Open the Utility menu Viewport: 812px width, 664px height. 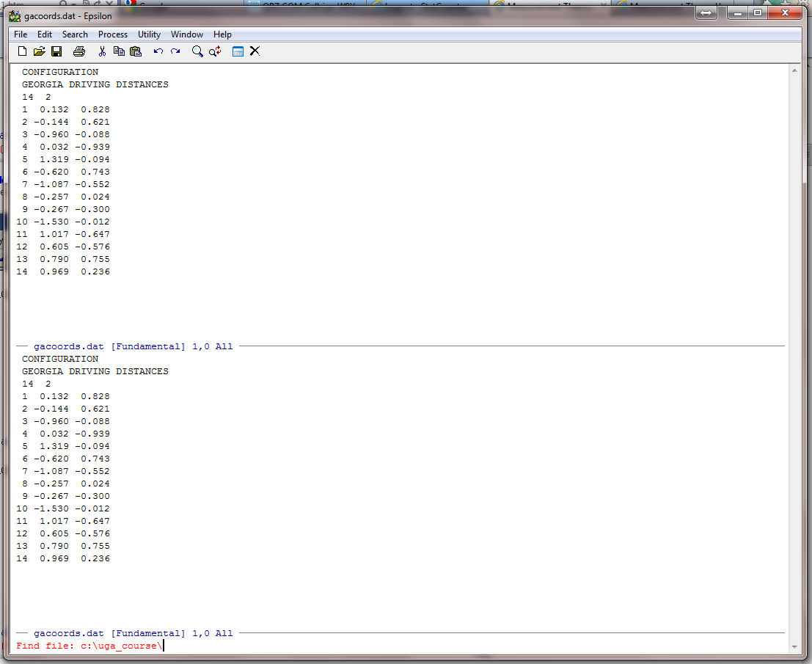coord(149,34)
